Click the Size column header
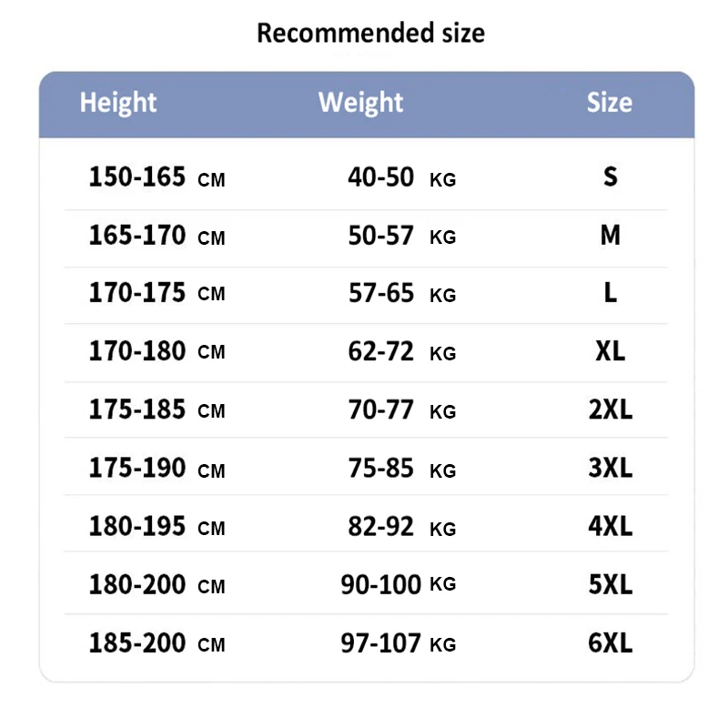 [609, 103]
